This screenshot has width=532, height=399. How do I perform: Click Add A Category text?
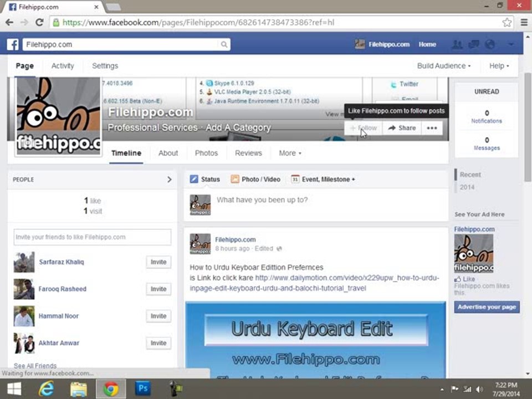238,127
